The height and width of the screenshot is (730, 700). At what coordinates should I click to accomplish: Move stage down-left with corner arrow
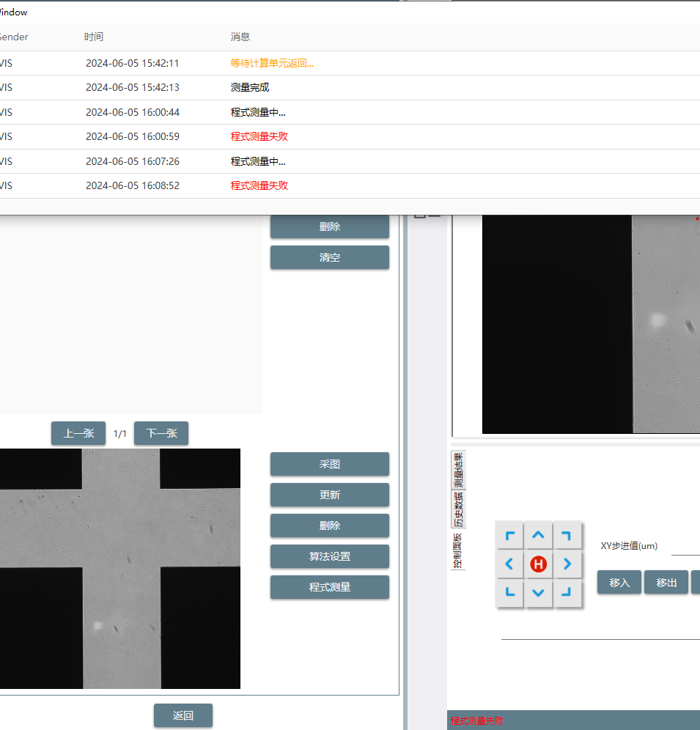tap(510, 593)
